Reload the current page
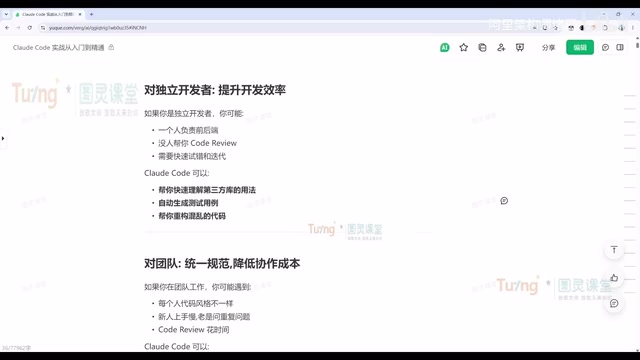This screenshot has height=360, width=640. (x=29, y=28)
